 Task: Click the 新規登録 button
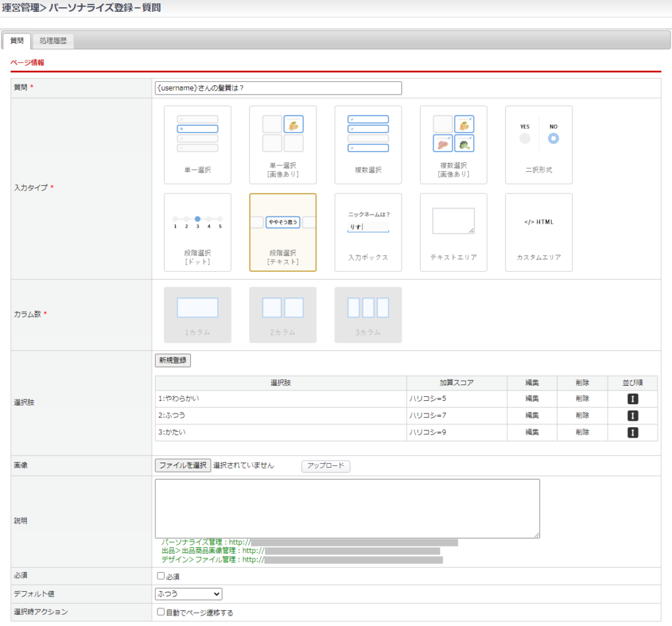[173, 360]
